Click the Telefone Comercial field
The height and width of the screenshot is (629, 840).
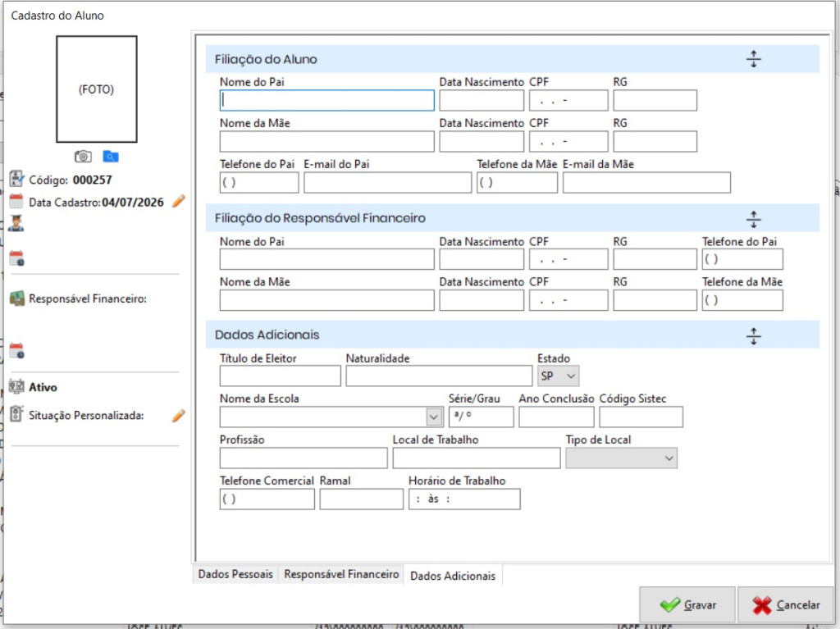pyautogui.click(x=267, y=499)
